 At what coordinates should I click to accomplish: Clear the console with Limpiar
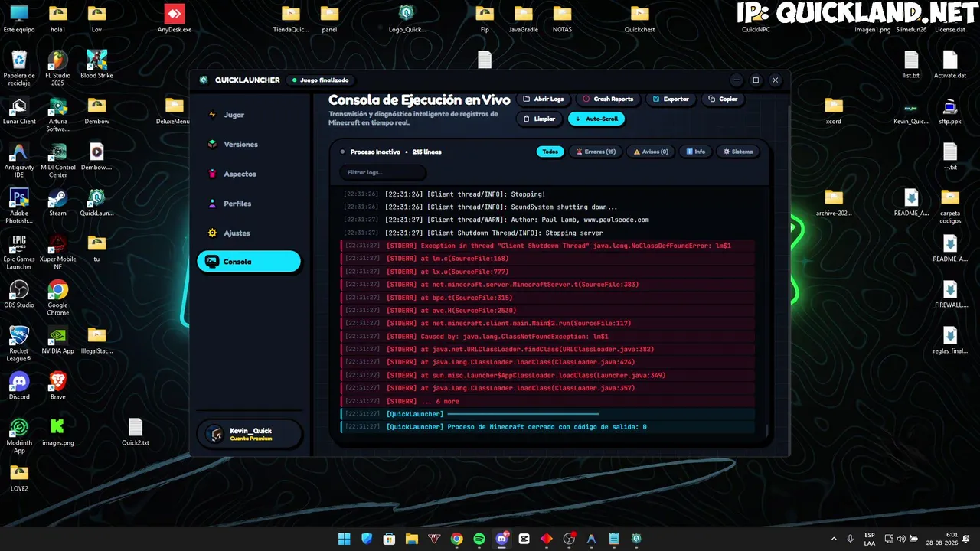click(539, 119)
